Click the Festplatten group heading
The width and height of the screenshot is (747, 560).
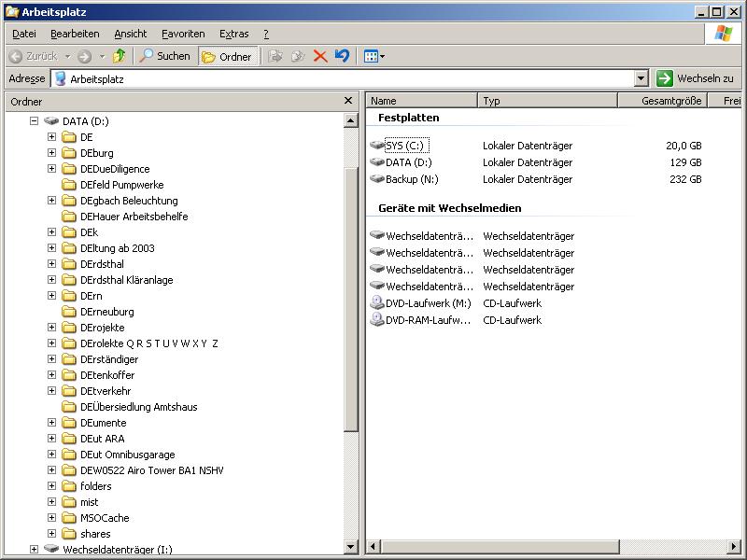[408, 118]
